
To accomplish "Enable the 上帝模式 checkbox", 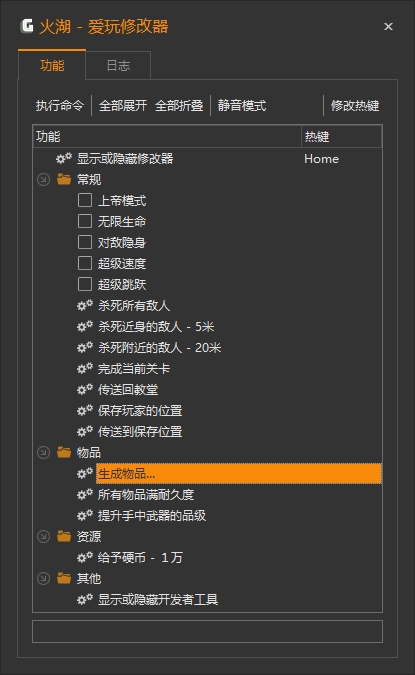I will pos(85,200).
